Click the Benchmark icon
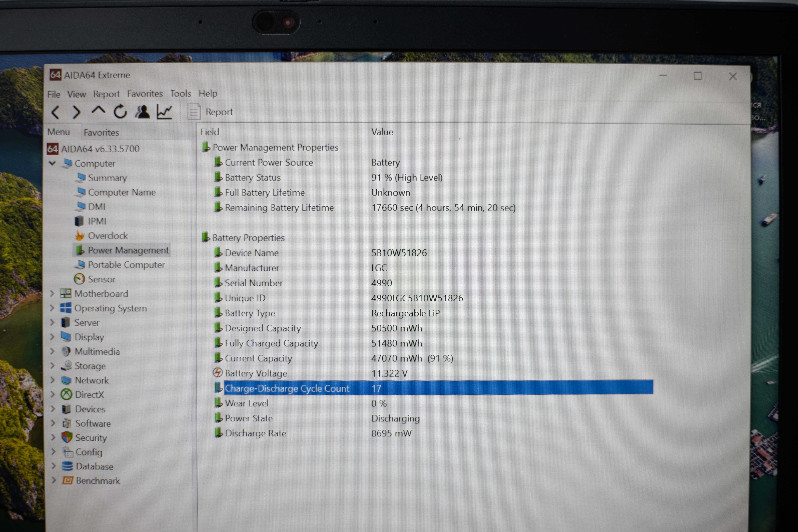 coord(68,480)
